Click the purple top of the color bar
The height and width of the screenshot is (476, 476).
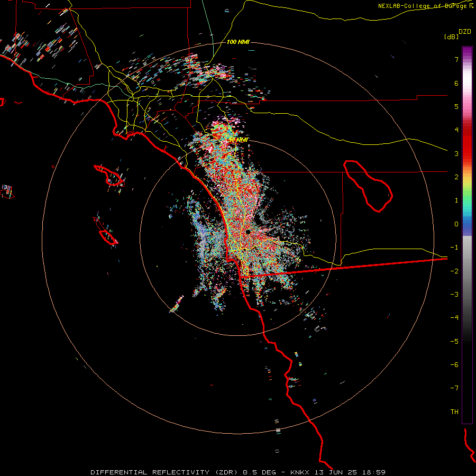tap(467, 52)
